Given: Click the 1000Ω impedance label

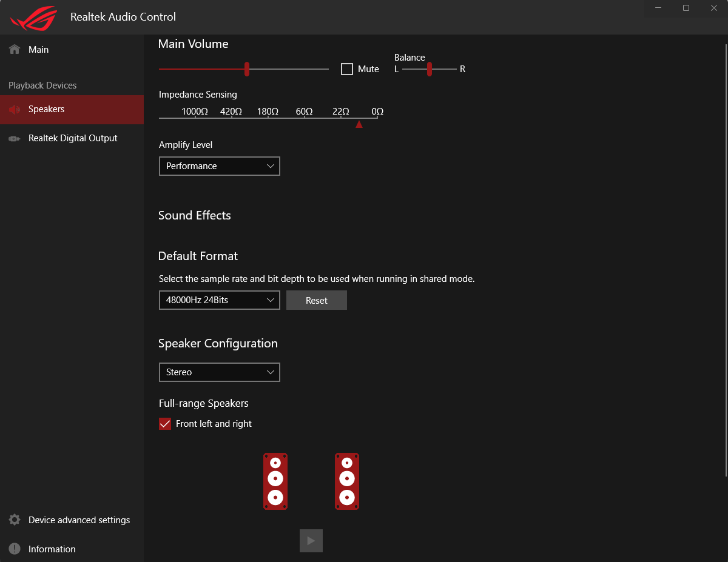Looking at the screenshot, I should coord(195,112).
